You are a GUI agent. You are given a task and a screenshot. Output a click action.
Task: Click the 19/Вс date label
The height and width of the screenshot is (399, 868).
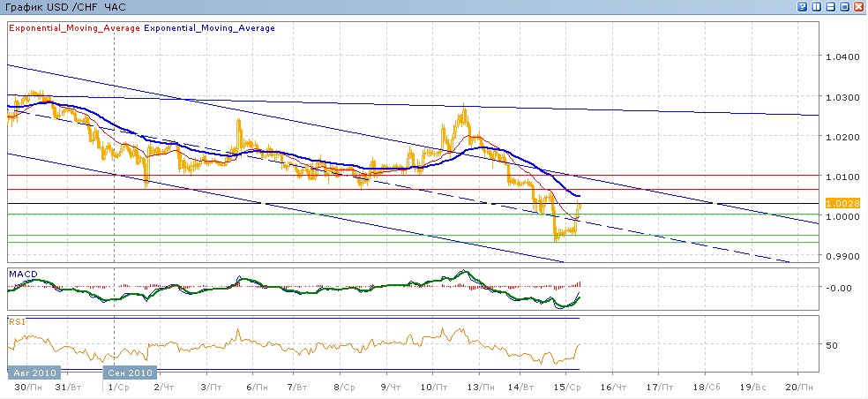coord(752,387)
